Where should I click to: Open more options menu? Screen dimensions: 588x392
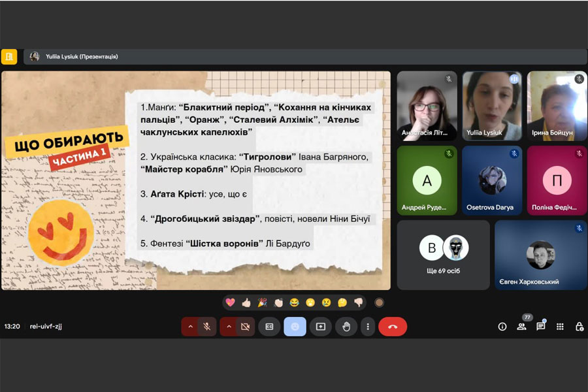point(368,327)
